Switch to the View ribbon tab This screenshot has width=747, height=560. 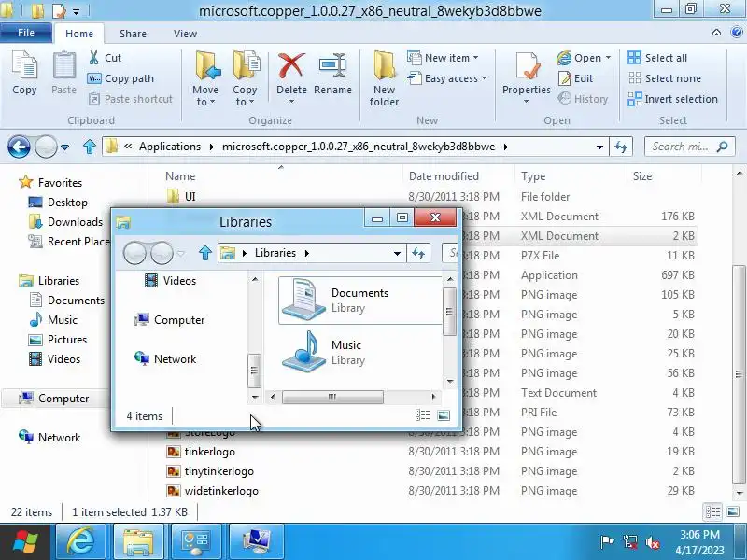[x=185, y=34]
